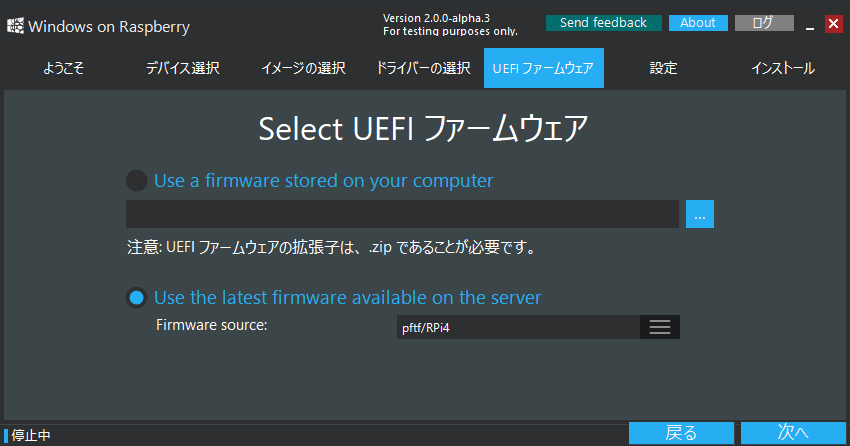This screenshot has height=446, width=850.
Task: Switch to the デバイス選択 tab
Action: tap(183, 68)
